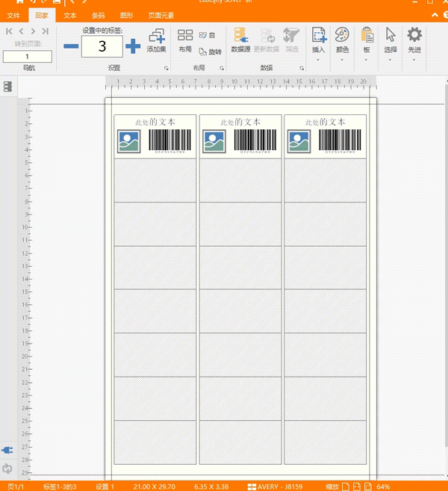Image resolution: width=448 pixels, height=491 pixels.
Task: Click the 旋转 rotate button
Action: [211, 52]
